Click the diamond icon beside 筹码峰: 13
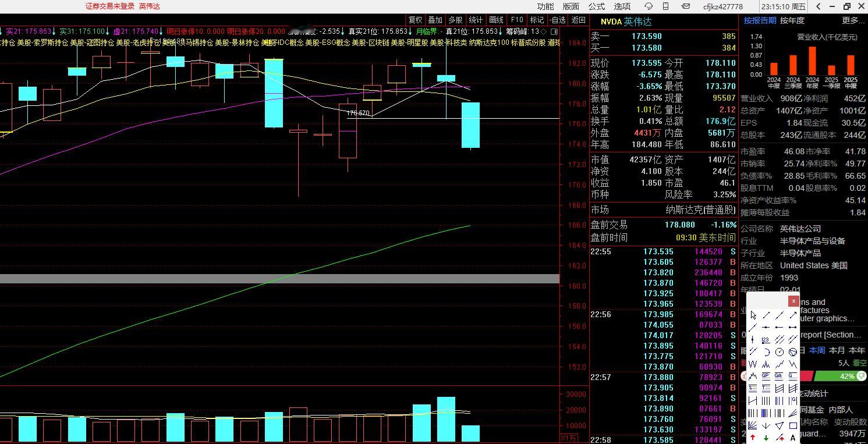The image size is (868, 444). point(544,31)
